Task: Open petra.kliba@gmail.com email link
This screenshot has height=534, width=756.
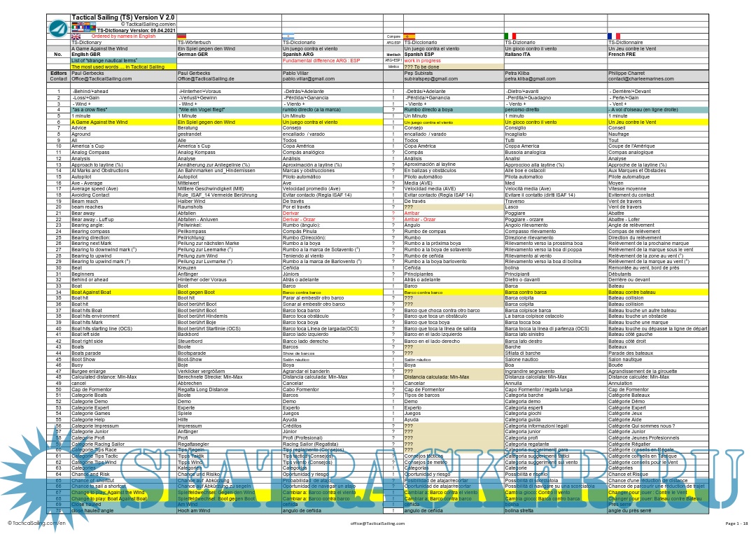Action: (x=529, y=79)
